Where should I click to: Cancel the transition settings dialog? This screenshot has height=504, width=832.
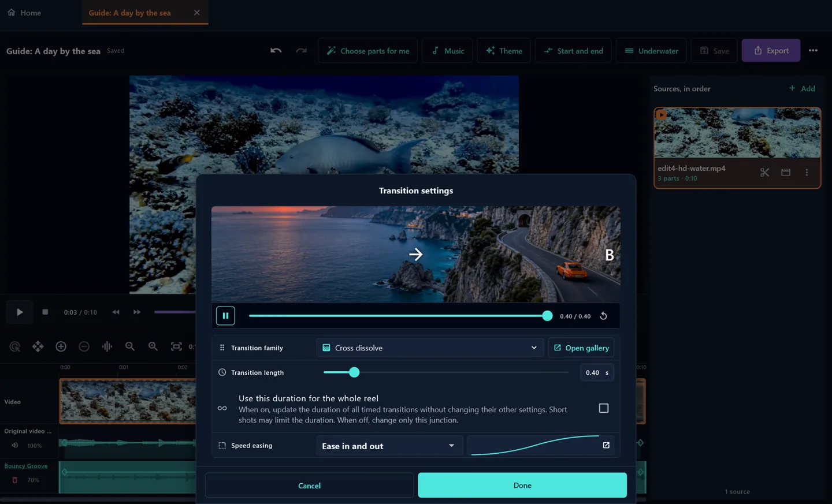pyautogui.click(x=309, y=486)
